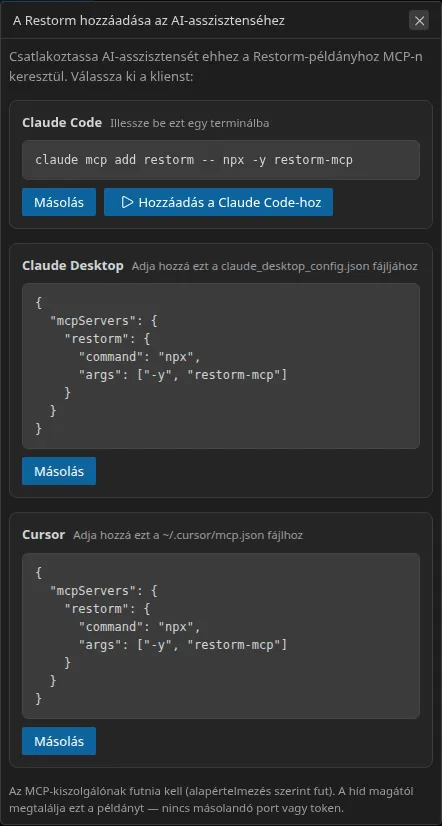Click the dialog title A Restorm hozzáadása
The height and width of the screenshot is (826, 442).
pyautogui.click(x=149, y=21)
